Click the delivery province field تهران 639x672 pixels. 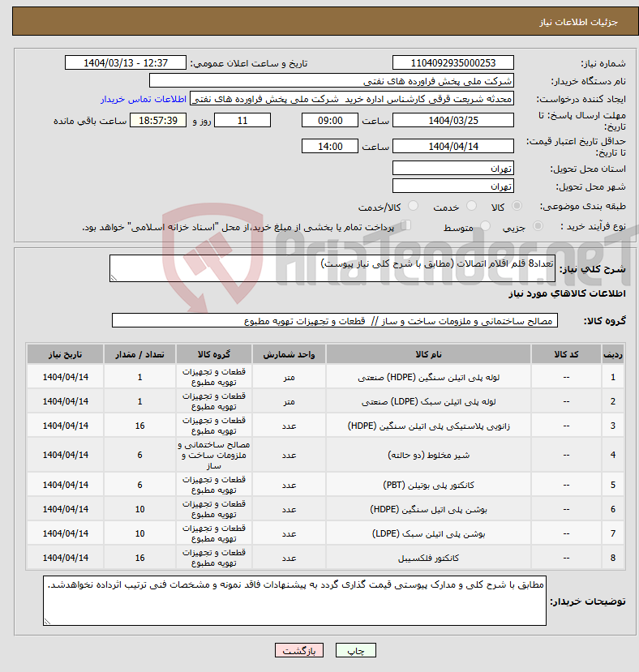point(452,168)
